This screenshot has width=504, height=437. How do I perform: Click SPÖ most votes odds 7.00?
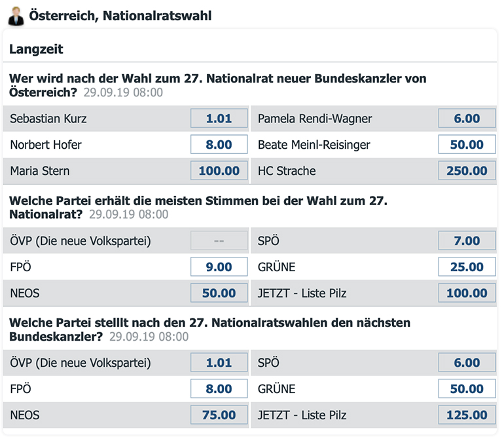[467, 240]
